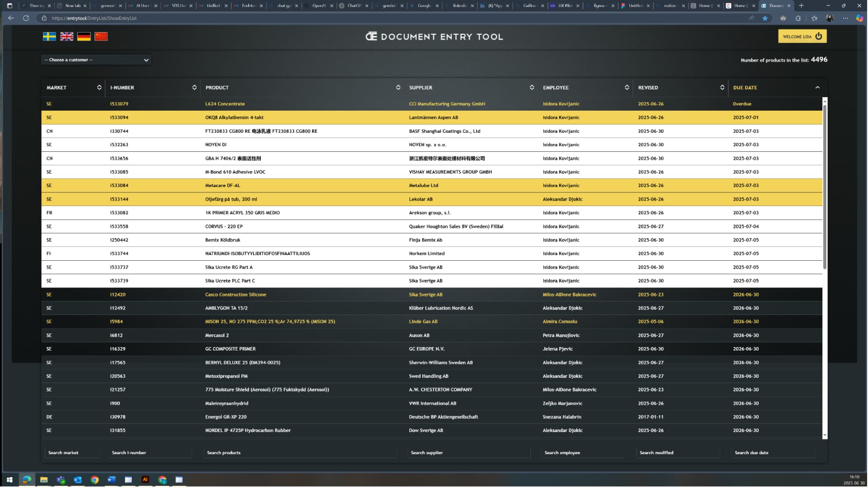Open the Copilot icon in Edge toolbar
This screenshot has width=868, height=488.
point(859,18)
